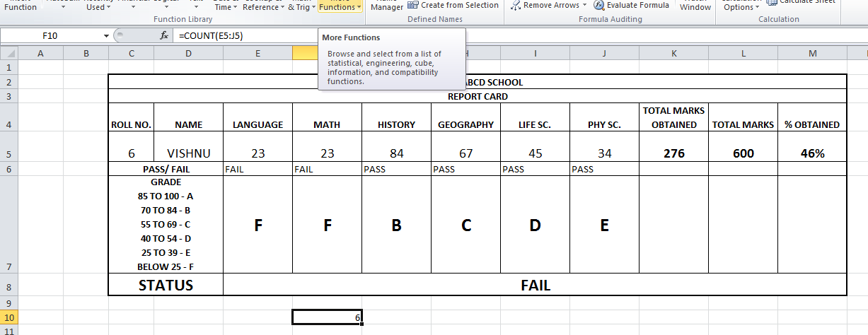868x335 pixels.
Task: Click the Watch Window button
Action: 695,6
